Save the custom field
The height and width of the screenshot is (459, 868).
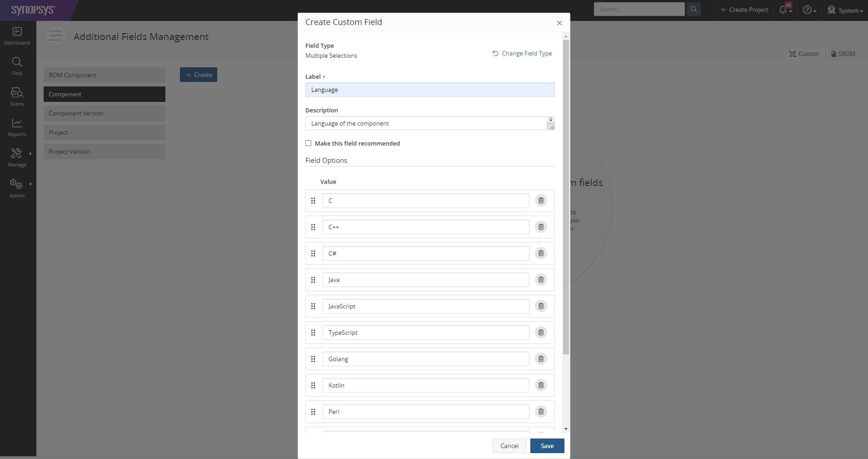point(546,446)
